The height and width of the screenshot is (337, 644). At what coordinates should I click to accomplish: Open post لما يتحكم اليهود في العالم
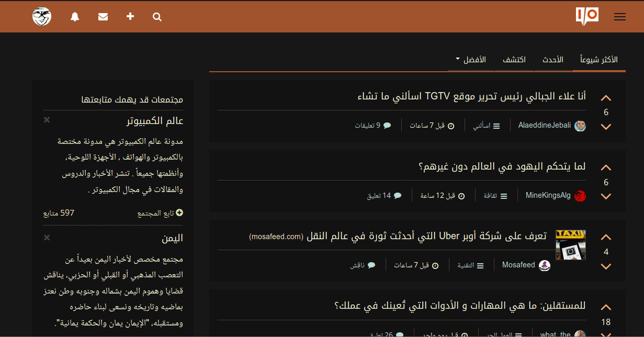pos(502,166)
